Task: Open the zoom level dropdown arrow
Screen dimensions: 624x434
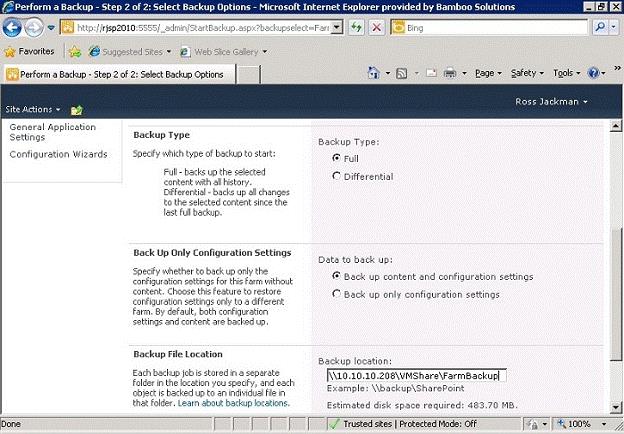Action: click(604, 424)
